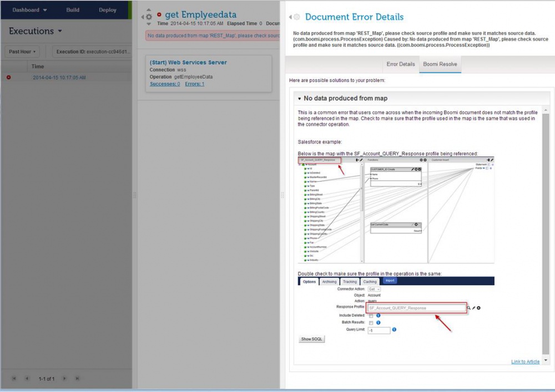Collapse No data produced from map section
The height and width of the screenshot is (392, 555).
pos(300,99)
